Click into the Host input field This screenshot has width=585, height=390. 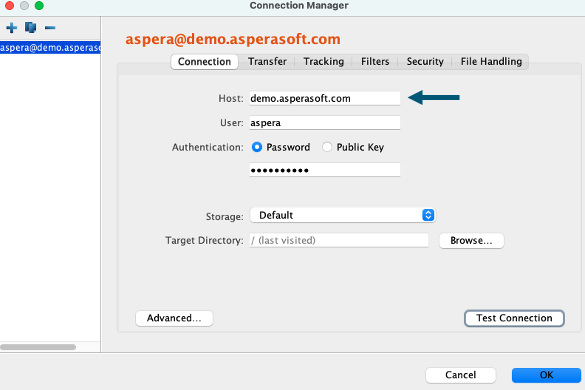(325, 99)
